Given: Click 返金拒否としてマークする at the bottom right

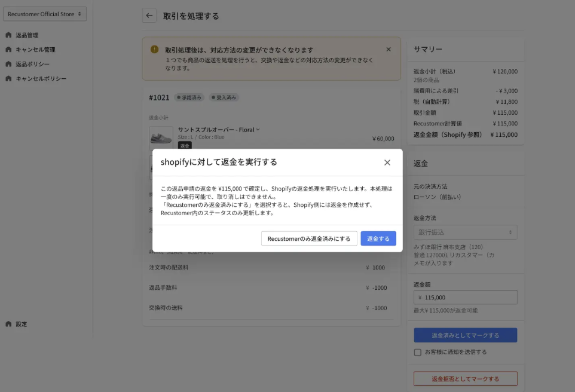Looking at the screenshot, I should click(465, 378).
